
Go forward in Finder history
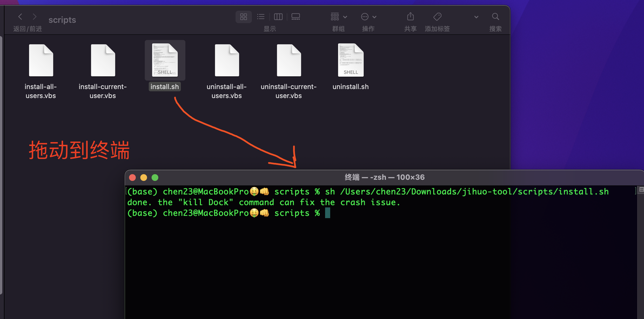click(x=35, y=17)
